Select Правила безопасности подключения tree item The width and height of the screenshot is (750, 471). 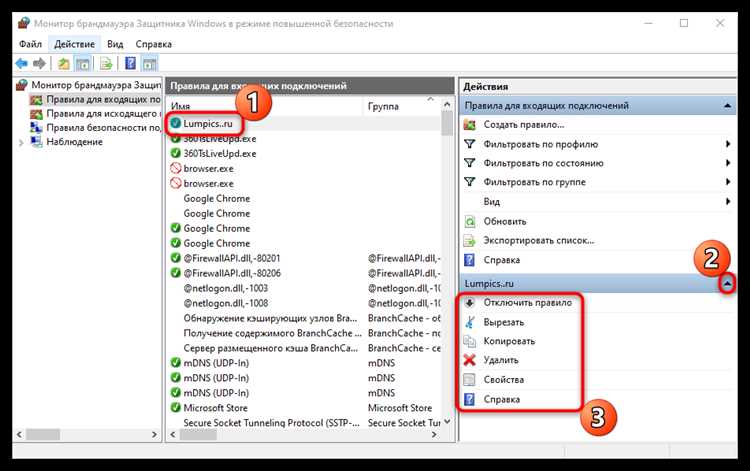click(103, 128)
